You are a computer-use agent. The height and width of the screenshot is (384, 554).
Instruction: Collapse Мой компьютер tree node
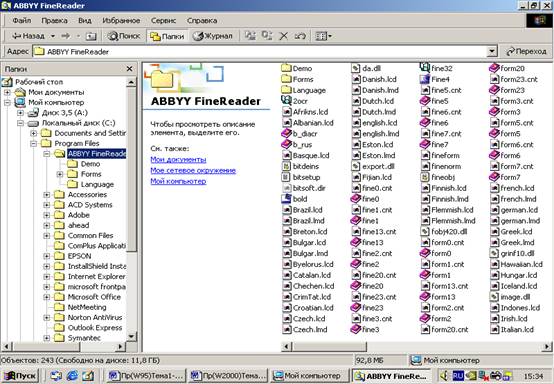(7, 103)
